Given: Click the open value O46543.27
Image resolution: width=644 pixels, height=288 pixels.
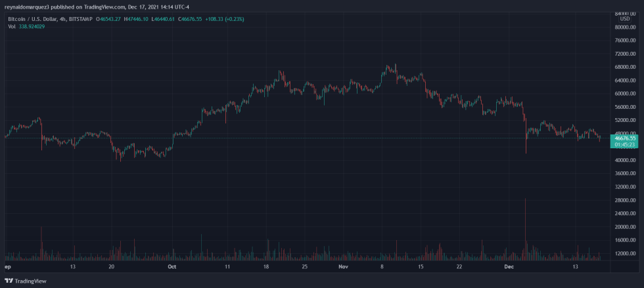Looking at the screenshot, I should (x=108, y=19).
